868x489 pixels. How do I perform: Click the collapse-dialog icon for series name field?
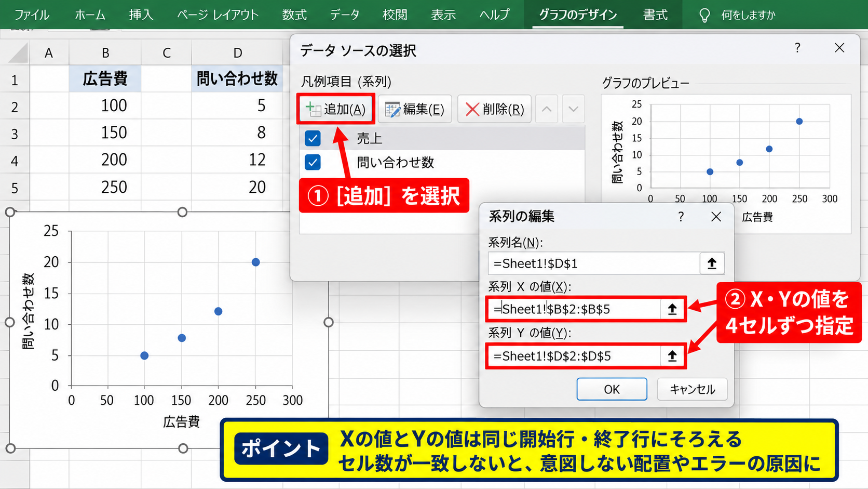coord(712,263)
